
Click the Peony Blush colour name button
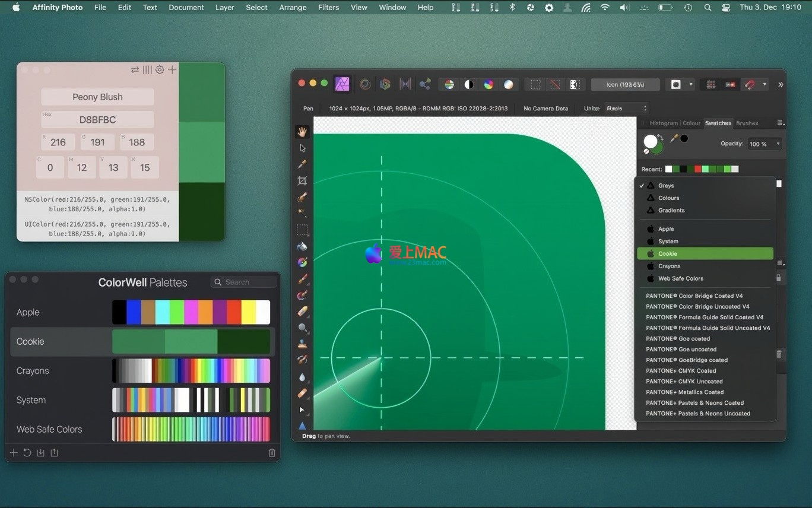click(x=97, y=97)
